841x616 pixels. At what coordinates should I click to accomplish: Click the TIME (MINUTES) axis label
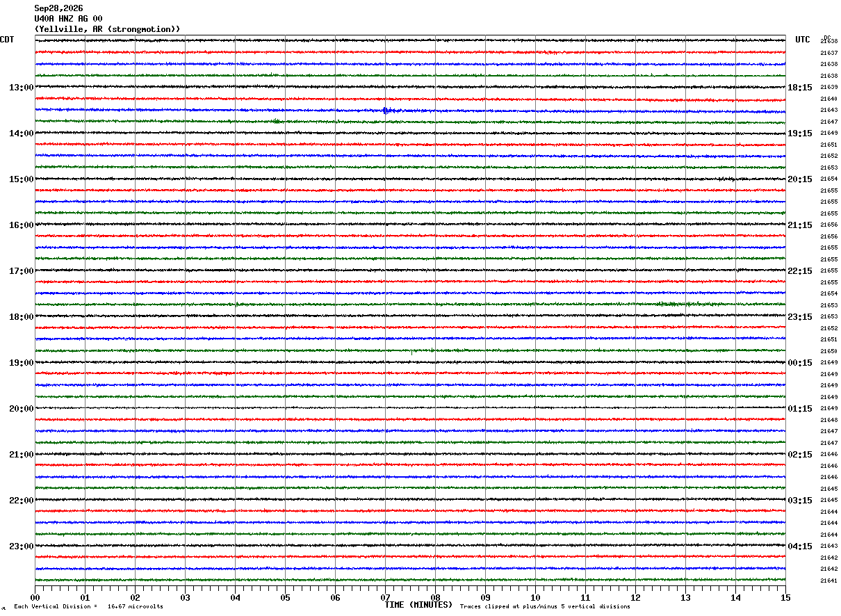pos(418,605)
